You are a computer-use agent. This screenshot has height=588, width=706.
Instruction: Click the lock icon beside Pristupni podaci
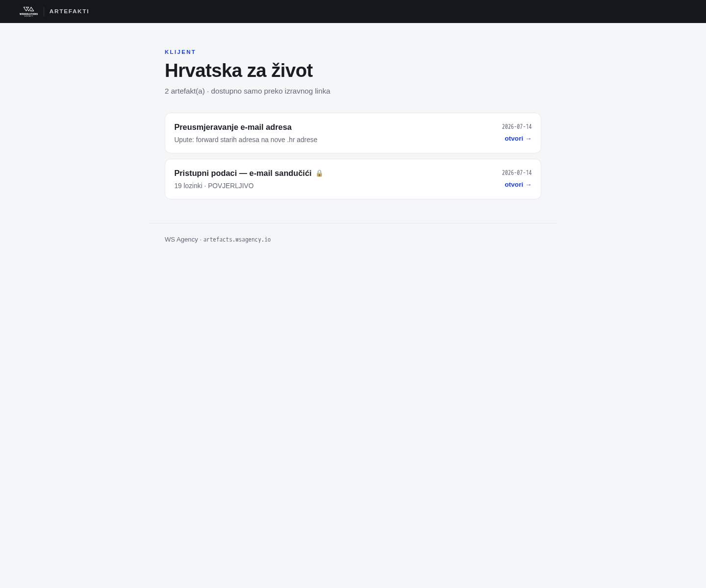point(319,173)
